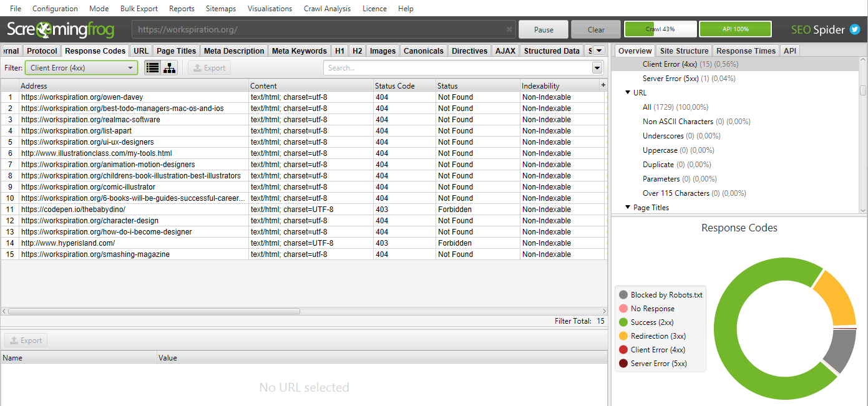Open the Visualisations menu
The height and width of the screenshot is (406, 868).
coord(270,9)
